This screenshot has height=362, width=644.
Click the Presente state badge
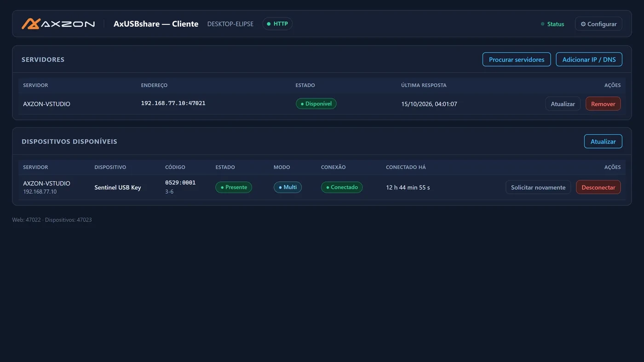click(x=234, y=187)
